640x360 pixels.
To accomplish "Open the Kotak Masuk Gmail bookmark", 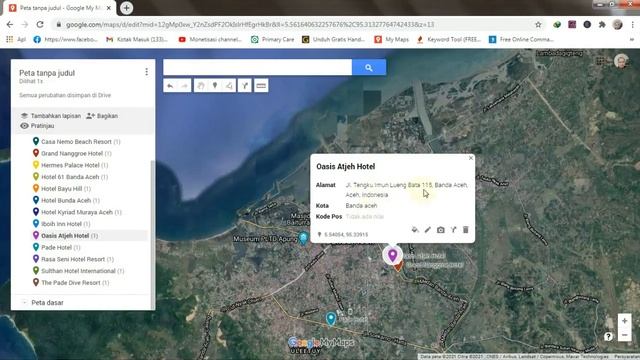I will click(x=137, y=40).
